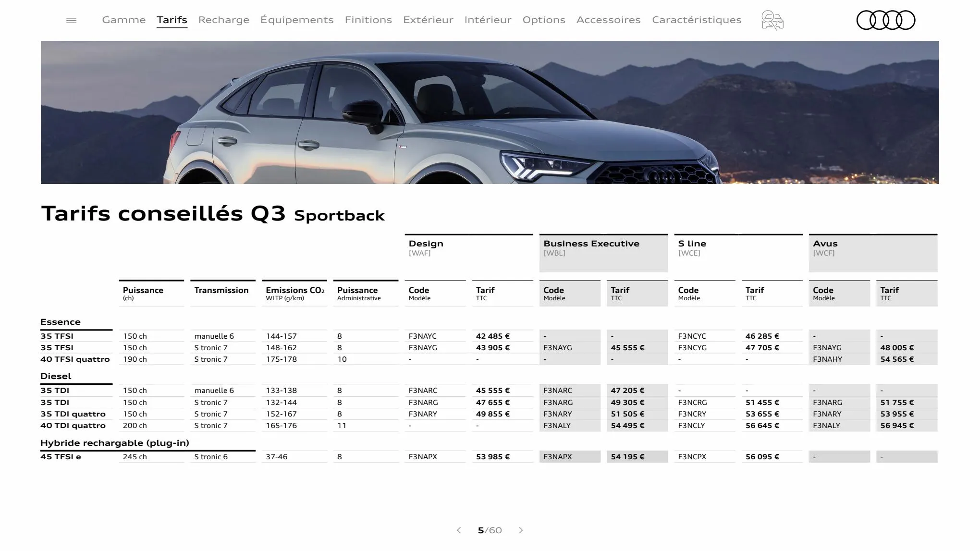Click price 51 455 €
This screenshot has height=551, width=980.
762,403
